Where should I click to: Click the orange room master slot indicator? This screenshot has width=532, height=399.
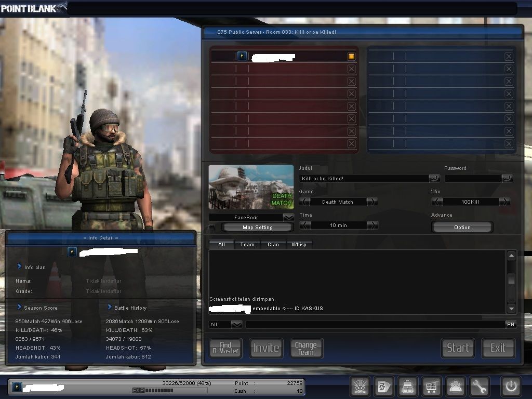click(x=351, y=56)
